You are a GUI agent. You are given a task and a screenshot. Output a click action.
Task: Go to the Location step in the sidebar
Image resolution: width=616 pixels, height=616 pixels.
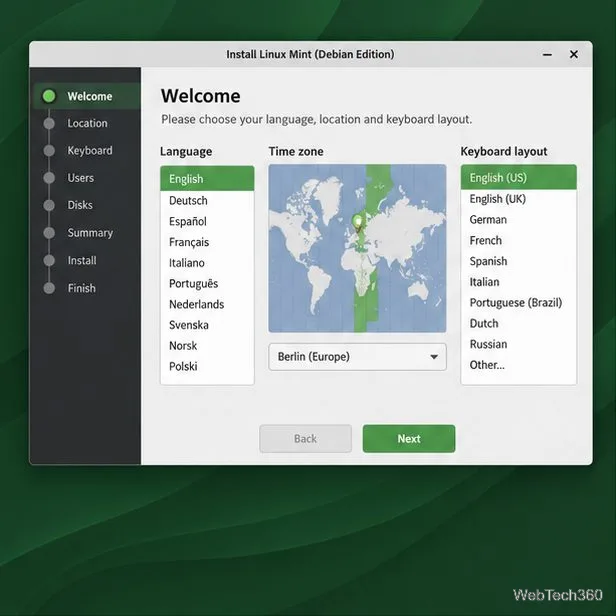coord(87,123)
